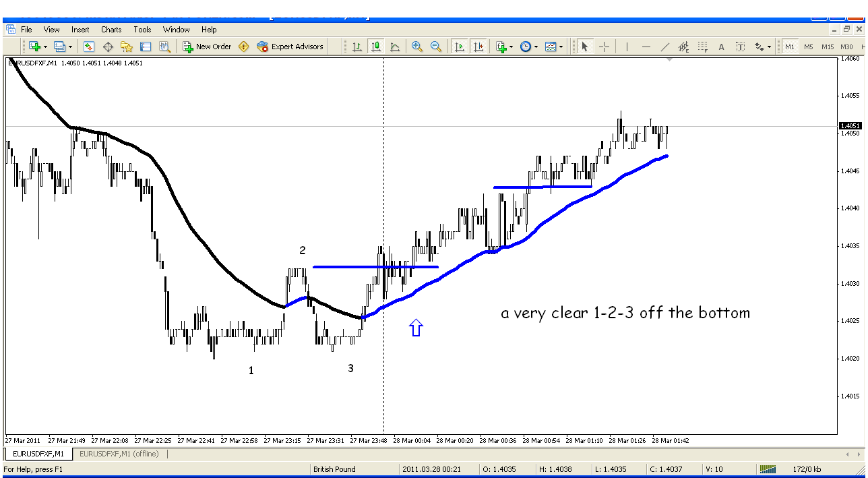
Task: Select the Text Label tool
Action: 741,47
